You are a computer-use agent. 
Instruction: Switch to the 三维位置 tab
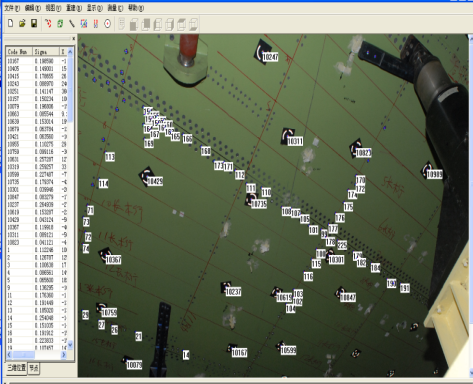coord(17,368)
